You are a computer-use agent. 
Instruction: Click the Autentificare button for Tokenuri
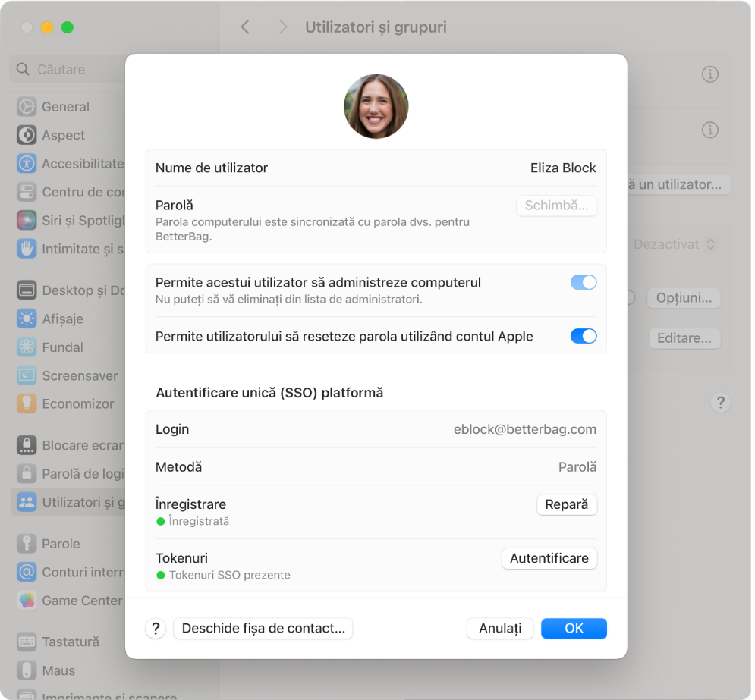click(x=549, y=558)
